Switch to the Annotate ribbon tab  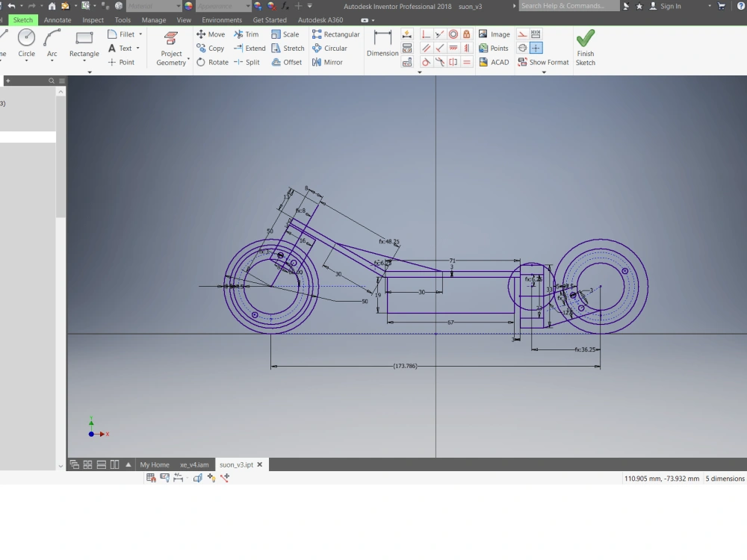coord(58,20)
